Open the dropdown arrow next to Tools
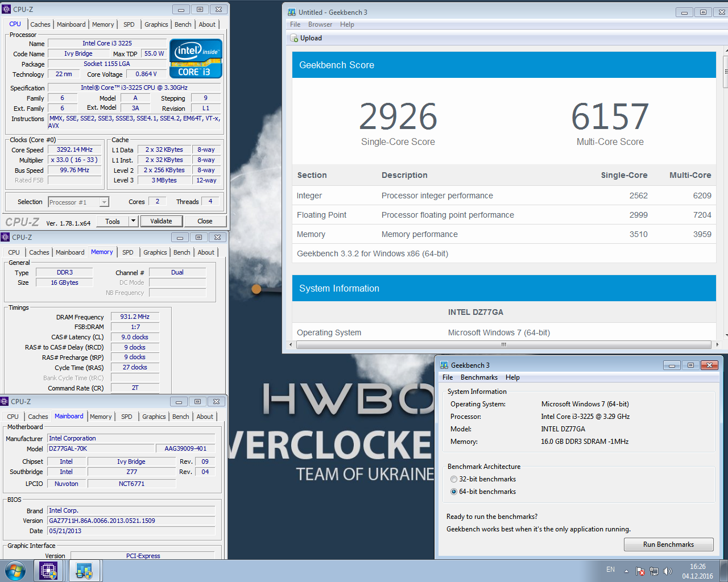The width and height of the screenshot is (728, 582). (133, 221)
